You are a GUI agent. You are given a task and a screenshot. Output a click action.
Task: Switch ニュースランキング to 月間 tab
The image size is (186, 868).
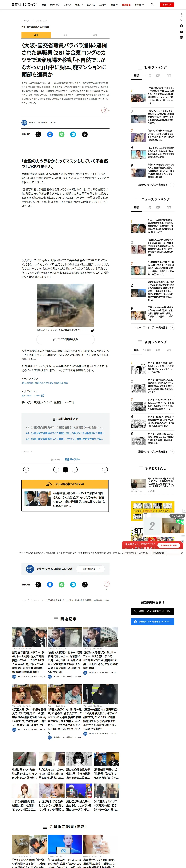[169, 208]
